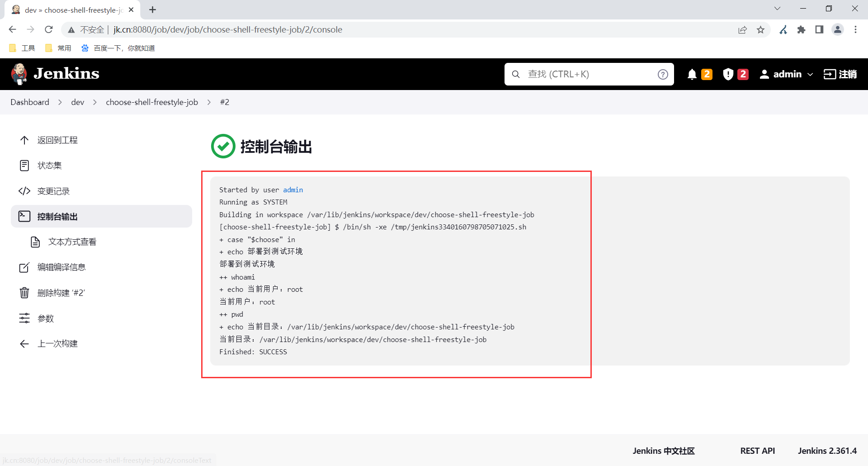Click the green build success check icon
Image resolution: width=868 pixels, height=466 pixels.
223,146
